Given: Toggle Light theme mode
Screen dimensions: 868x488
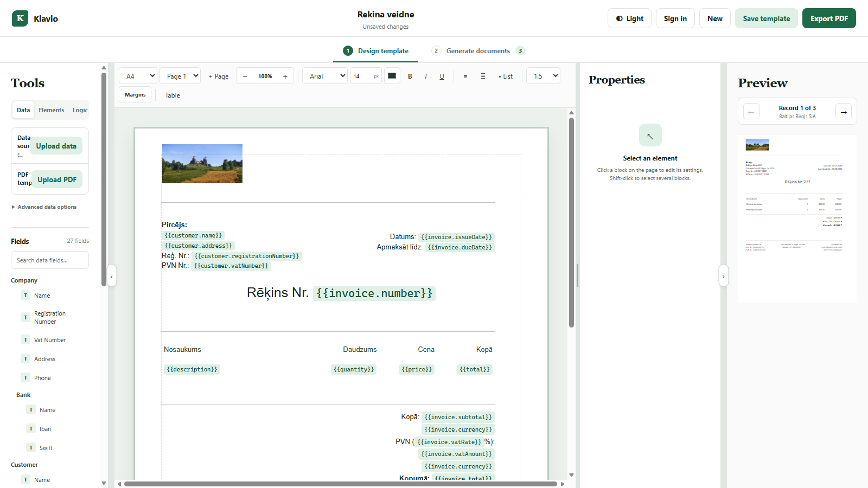Looking at the screenshot, I should coord(629,18).
